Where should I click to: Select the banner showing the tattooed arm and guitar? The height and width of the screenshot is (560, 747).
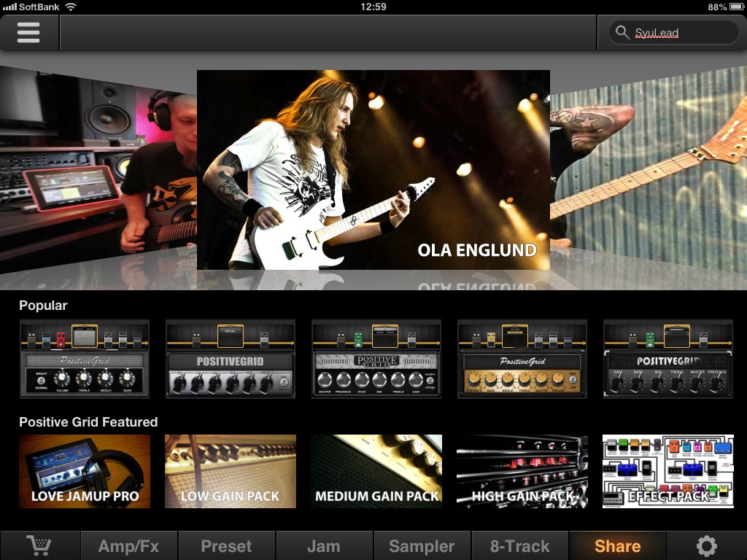pos(649,170)
